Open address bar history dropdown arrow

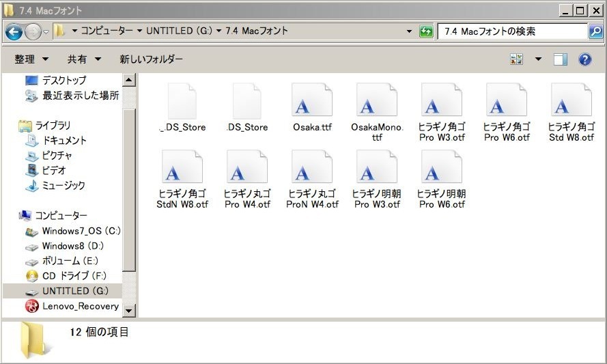pos(409,31)
